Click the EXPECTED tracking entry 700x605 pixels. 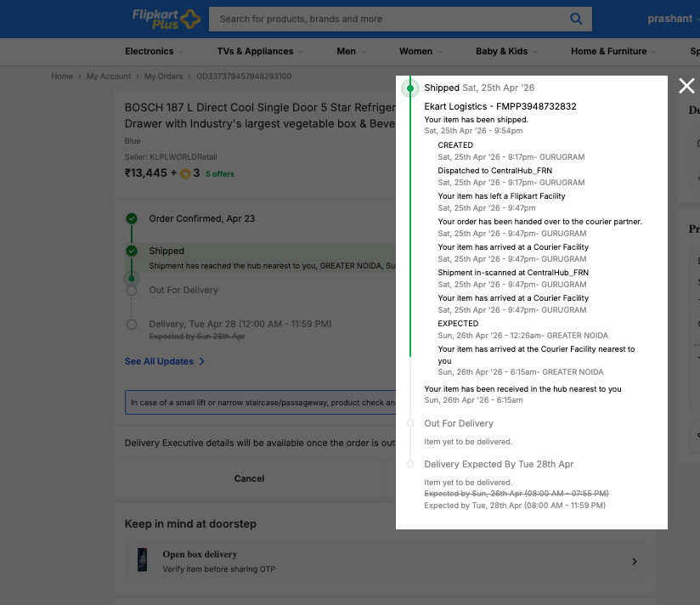pyautogui.click(x=458, y=323)
